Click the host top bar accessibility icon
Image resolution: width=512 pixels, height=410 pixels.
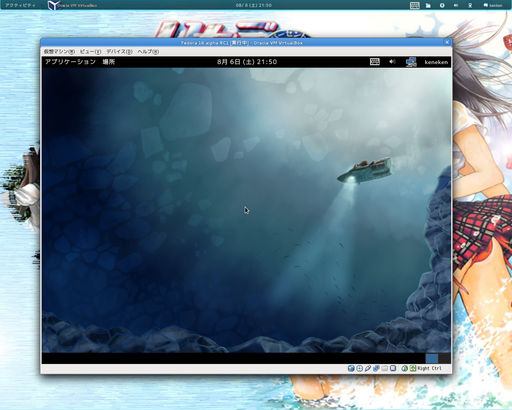coord(442,5)
